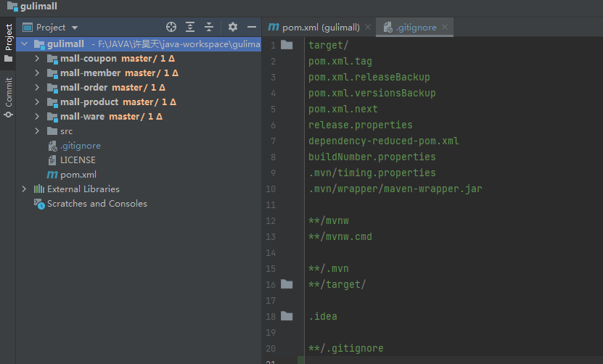The width and height of the screenshot is (603, 364).
Task: Select the mall-ware module row
Action: click(139, 117)
